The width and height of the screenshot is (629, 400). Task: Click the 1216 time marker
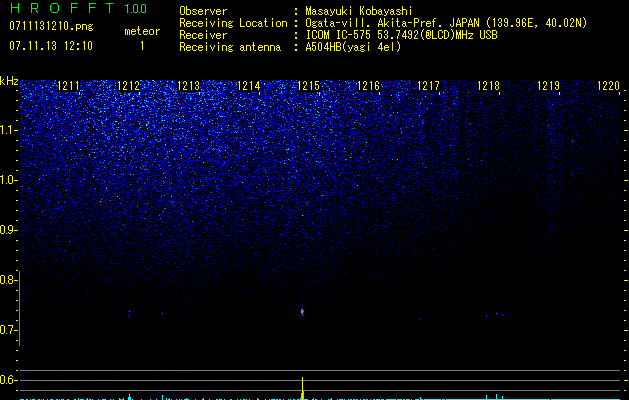tap(368, 86)
